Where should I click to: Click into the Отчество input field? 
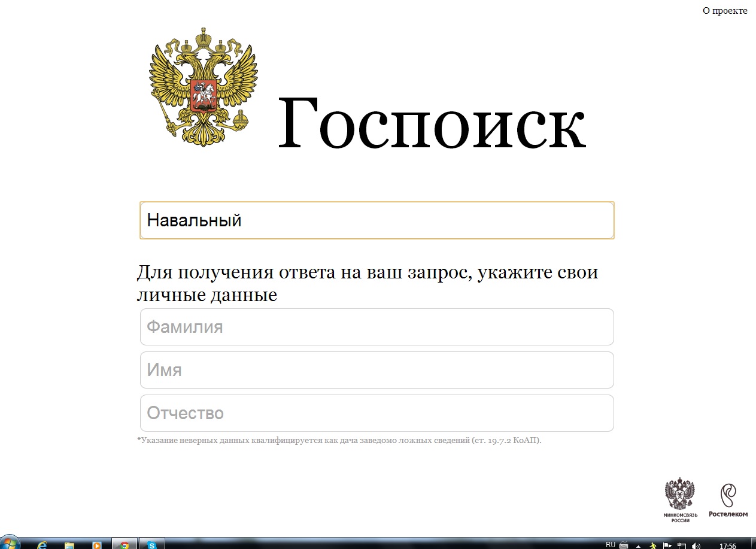coord(377,413)
